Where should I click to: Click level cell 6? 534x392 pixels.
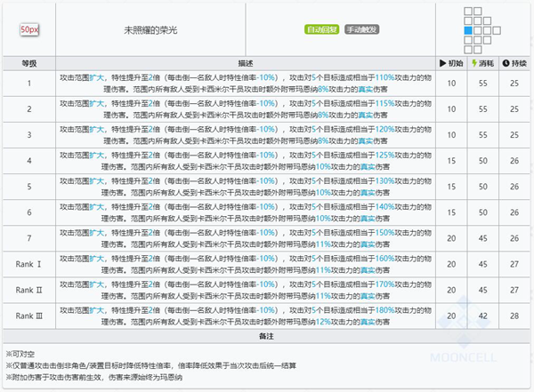pos(29,212)
